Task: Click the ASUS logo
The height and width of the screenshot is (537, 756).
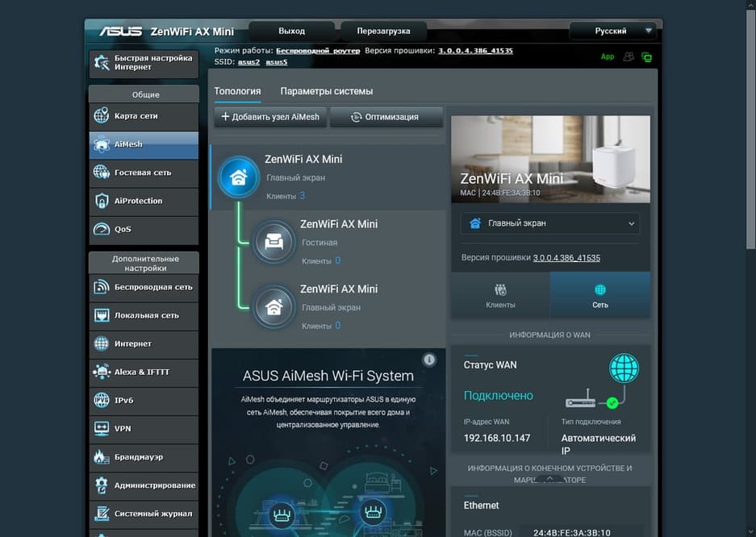Action: coord(121,31)
